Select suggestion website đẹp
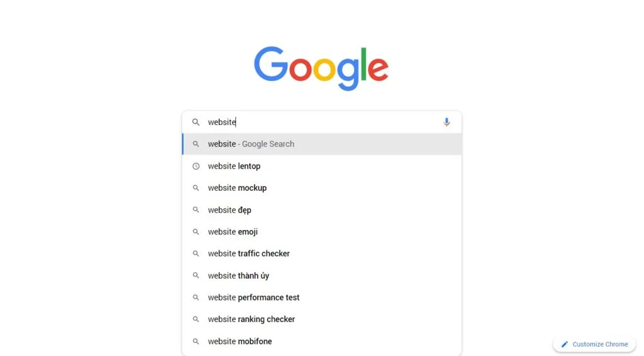The width and height of the screenshot is (644, 356). tap(322, 210)
